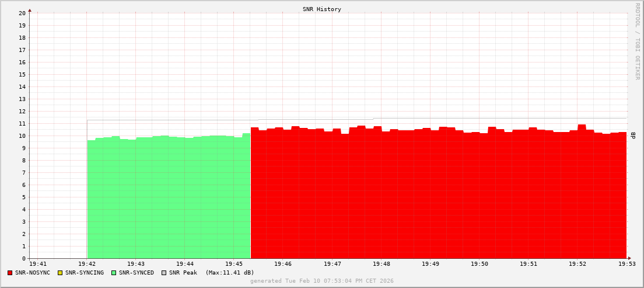This screenshot has width=644, height=288.
Task: Click the yellow SNR-SYNCING legend swatch
Action: click(60, 273)
